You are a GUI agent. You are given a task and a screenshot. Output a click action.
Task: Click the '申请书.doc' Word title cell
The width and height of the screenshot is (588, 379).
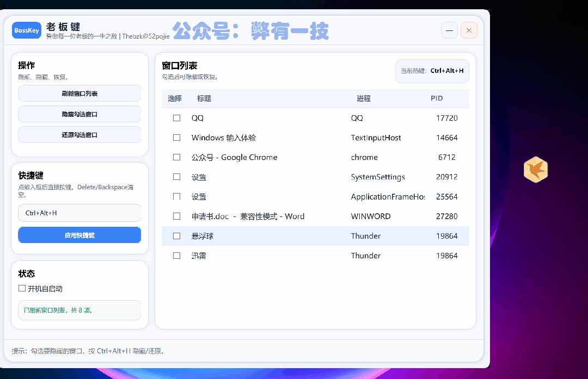(x=248, y=216)
